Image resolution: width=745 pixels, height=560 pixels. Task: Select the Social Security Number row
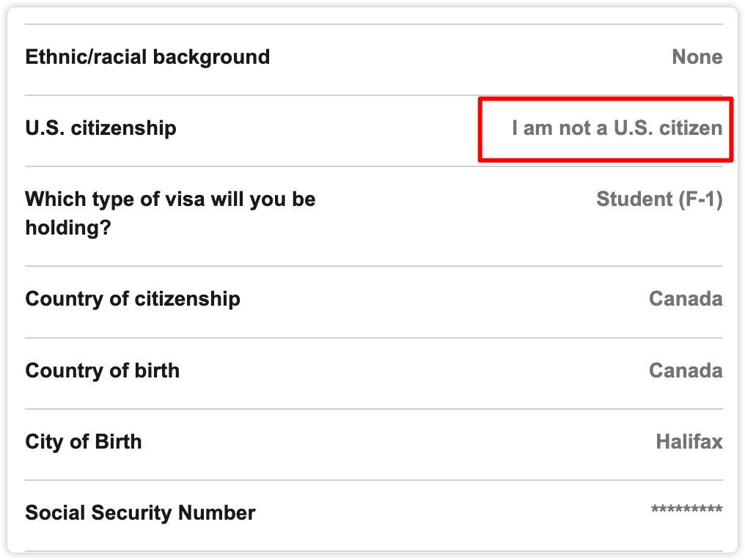pos(374,516)
